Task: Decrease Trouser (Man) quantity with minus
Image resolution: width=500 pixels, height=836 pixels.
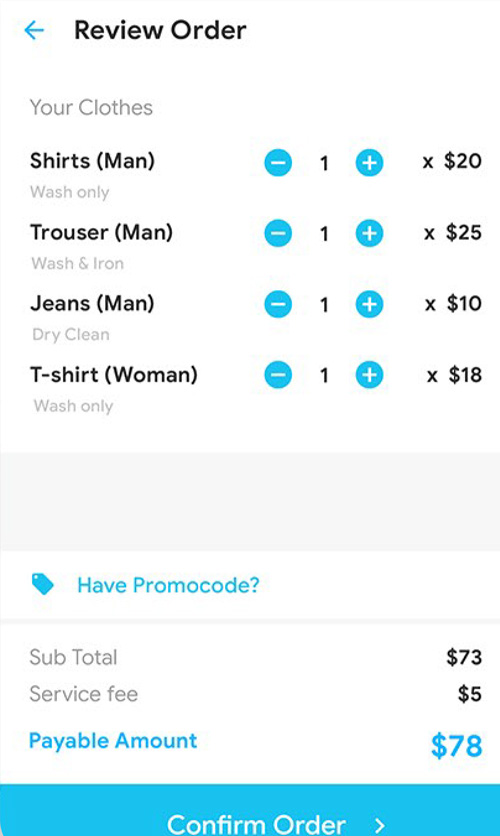Action: click(278, 234)
